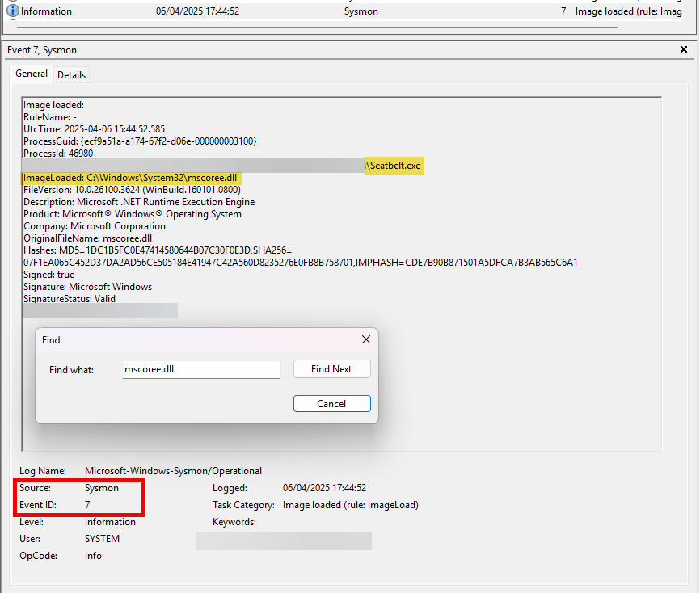The image size is (700, 593).
Task: Switch to the Details tab
Action: click(71, 74)
